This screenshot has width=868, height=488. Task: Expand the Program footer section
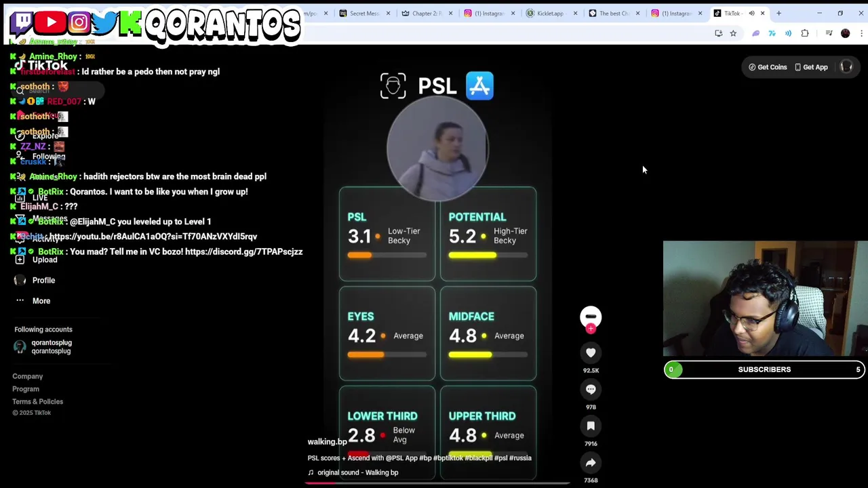(x=26, y=389)
